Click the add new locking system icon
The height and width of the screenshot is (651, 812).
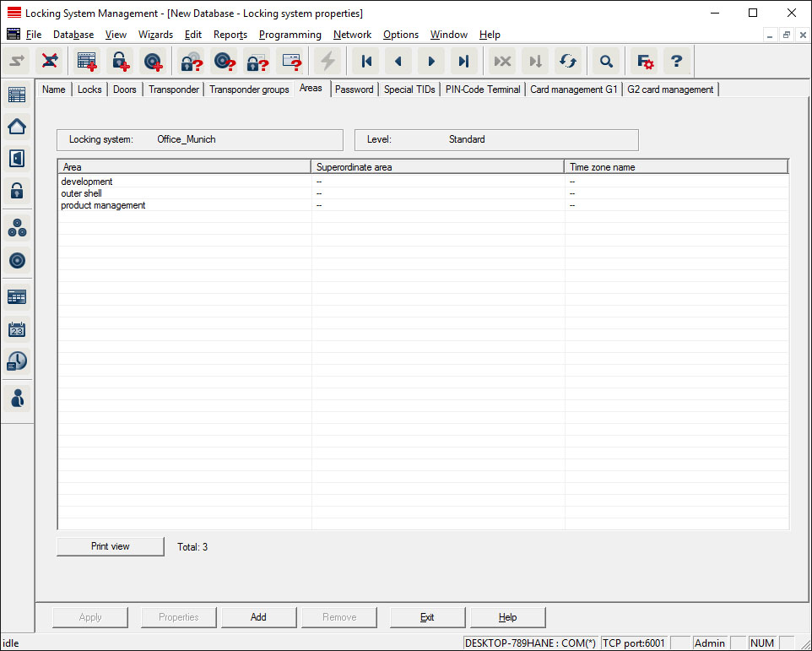coord(87,62)
